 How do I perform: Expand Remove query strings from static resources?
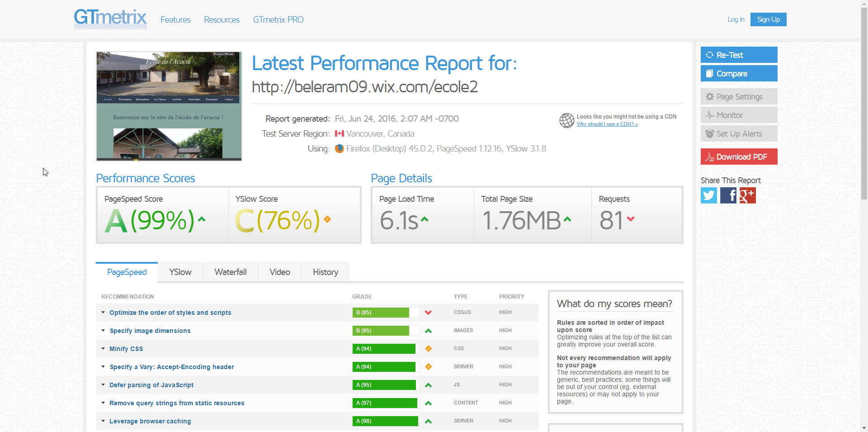(177, 403)
